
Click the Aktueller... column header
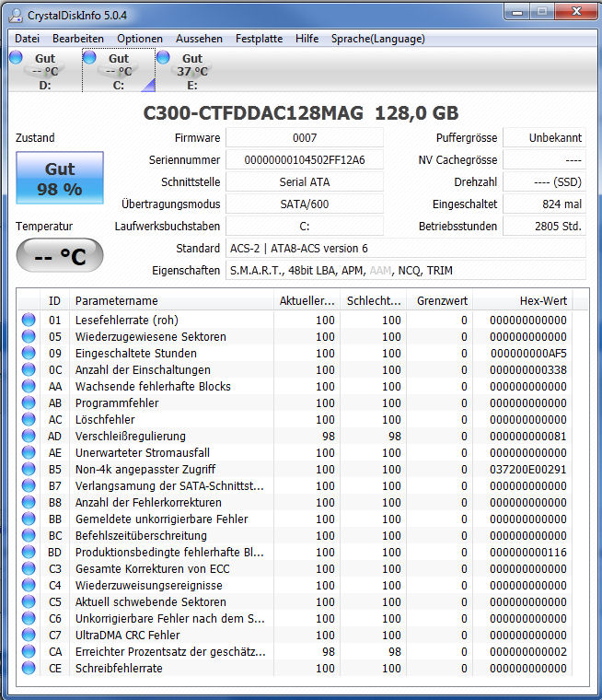coord(307,301)
